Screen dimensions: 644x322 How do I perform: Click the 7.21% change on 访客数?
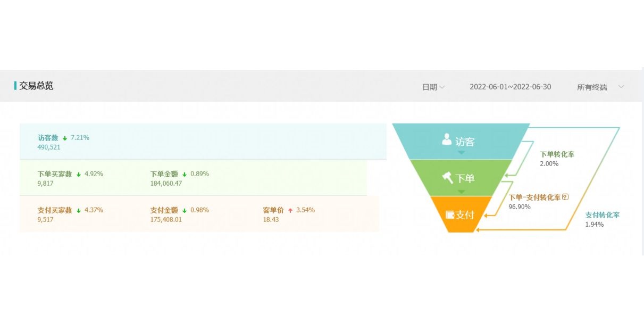(x=80, y=138)
